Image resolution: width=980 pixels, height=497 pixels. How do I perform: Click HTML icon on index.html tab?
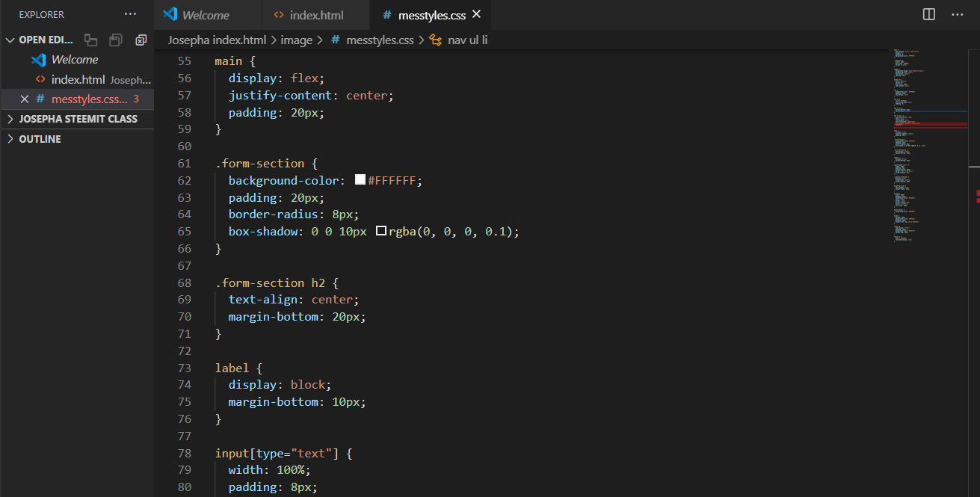click(279, 15)
